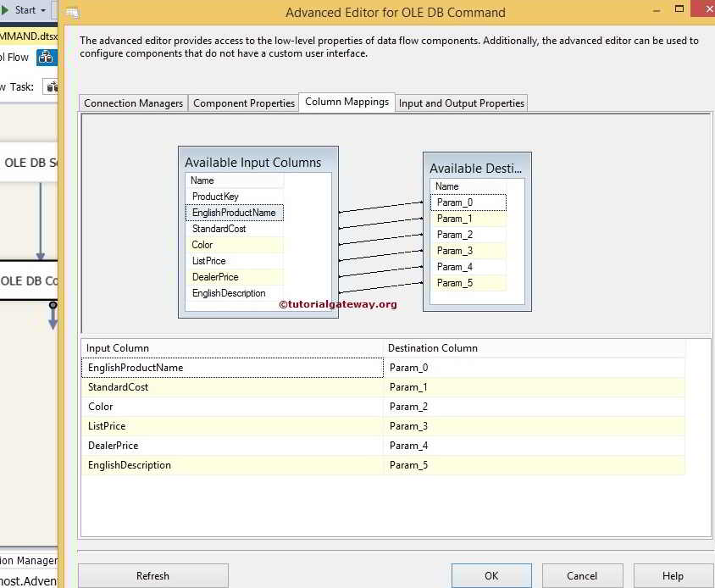
Task: Switch to the Component Properties tab
Action: 243,103
